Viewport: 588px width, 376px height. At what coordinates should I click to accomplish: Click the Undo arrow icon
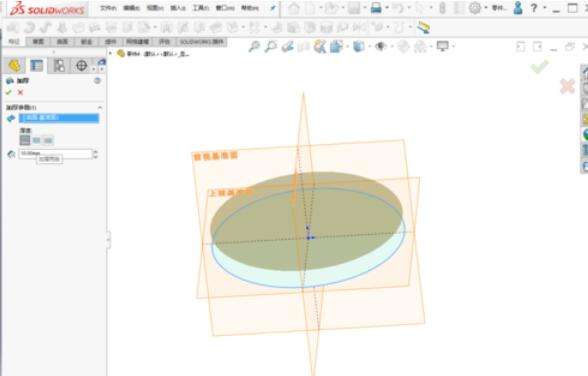[398, 8]
